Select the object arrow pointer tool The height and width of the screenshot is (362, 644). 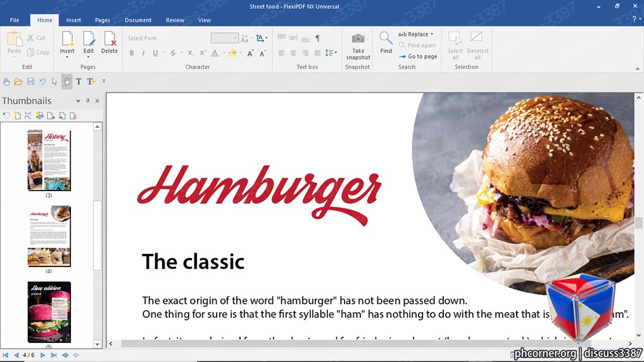pyautogui.click(x=54, y=81)
